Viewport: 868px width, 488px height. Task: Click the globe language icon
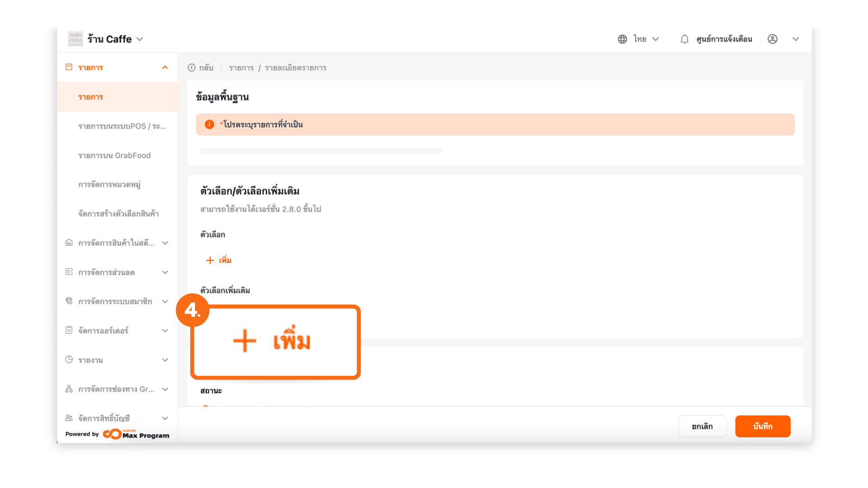click(623, 39)
